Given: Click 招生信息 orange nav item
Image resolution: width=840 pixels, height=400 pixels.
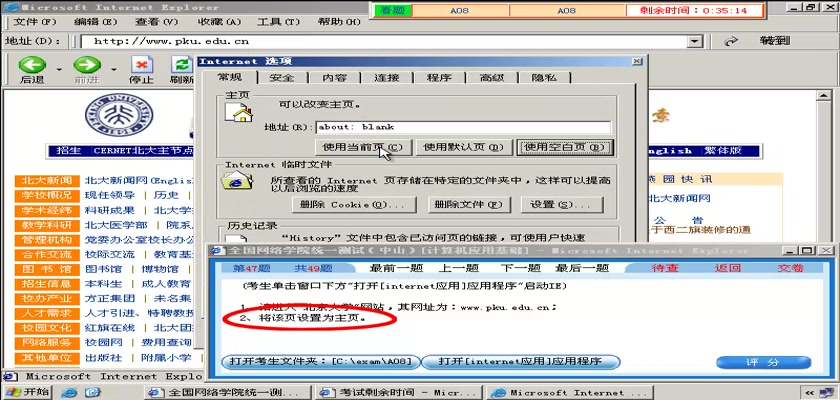Looking at the screenshot, I should click(47, 284).
